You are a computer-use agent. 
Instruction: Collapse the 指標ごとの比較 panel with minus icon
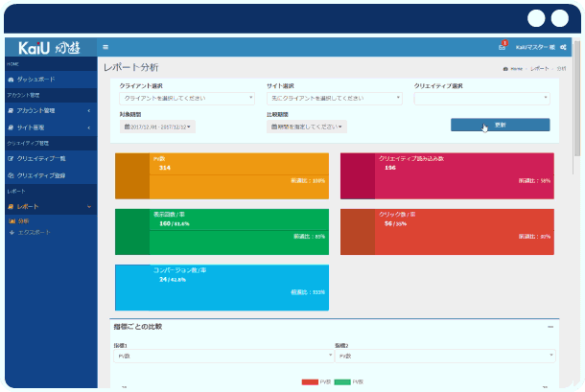coord(550,327)
